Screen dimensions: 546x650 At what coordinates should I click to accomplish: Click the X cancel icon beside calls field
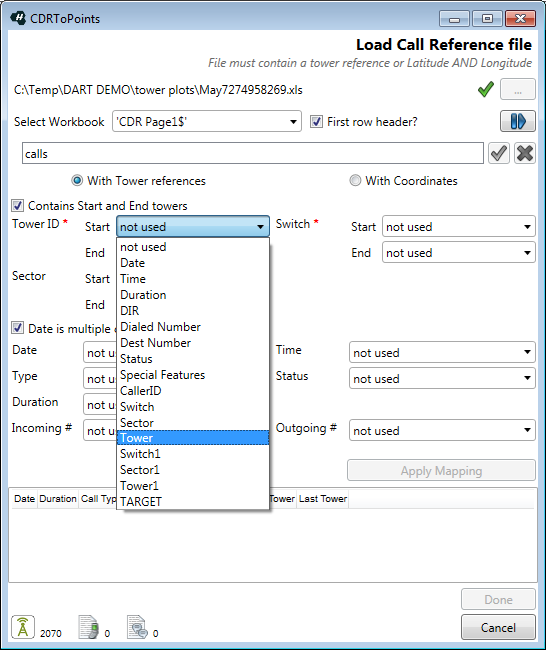[x=524, y=153]
